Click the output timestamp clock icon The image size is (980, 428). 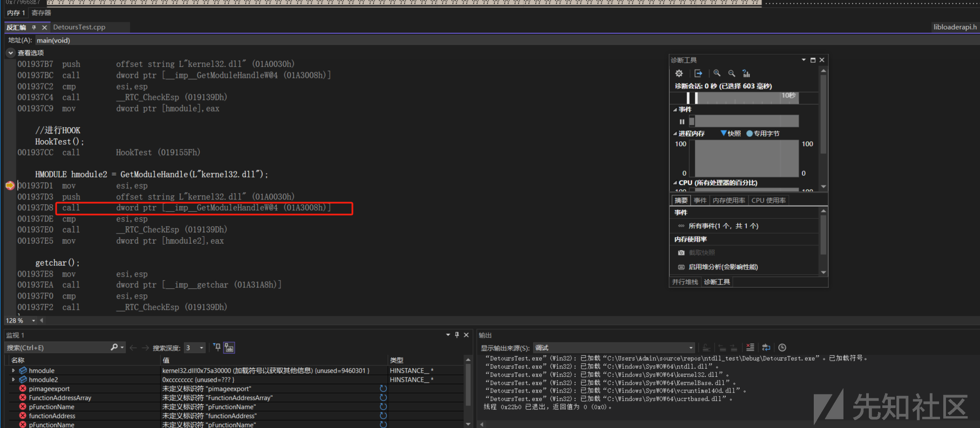click(x=782, y=348)
